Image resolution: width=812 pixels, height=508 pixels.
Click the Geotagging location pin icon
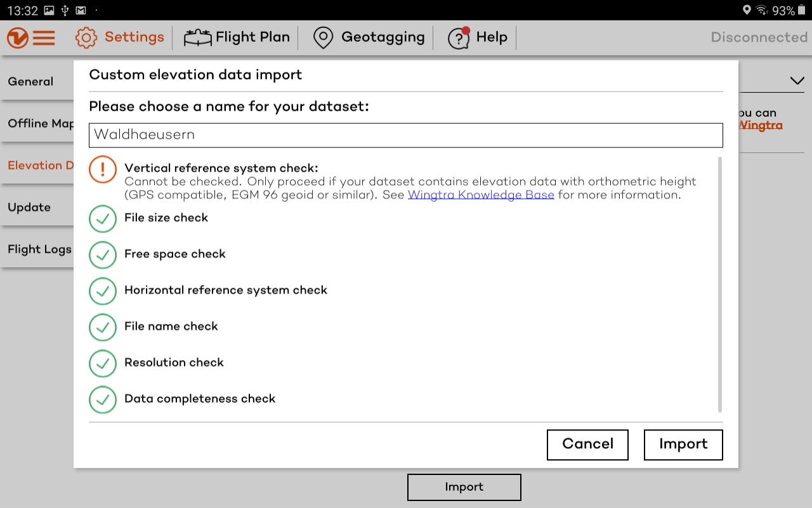(x=323, y=38)
